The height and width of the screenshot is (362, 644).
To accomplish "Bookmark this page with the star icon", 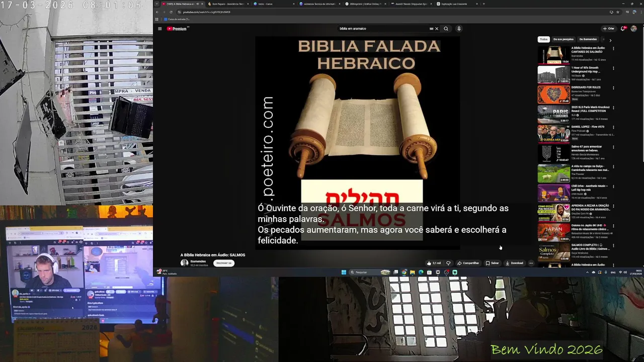I will tap(618, 12).
